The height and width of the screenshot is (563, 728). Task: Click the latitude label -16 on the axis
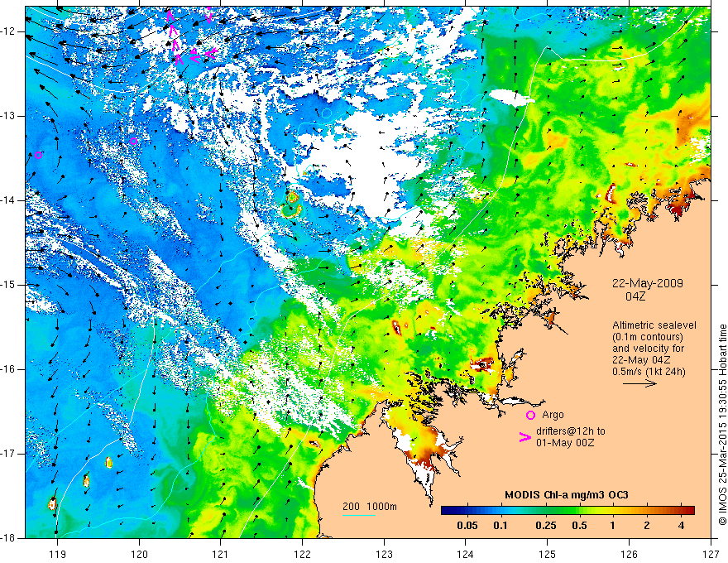coord(8,369)
